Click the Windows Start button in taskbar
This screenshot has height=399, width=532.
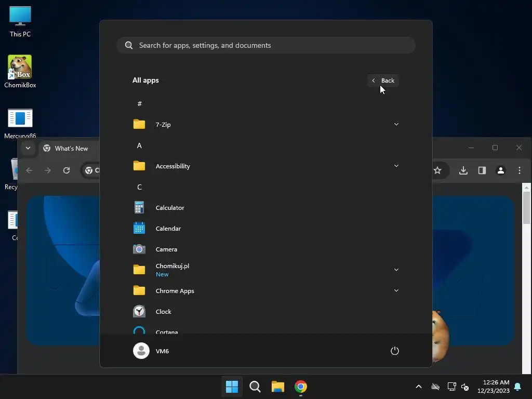point(232,387)
